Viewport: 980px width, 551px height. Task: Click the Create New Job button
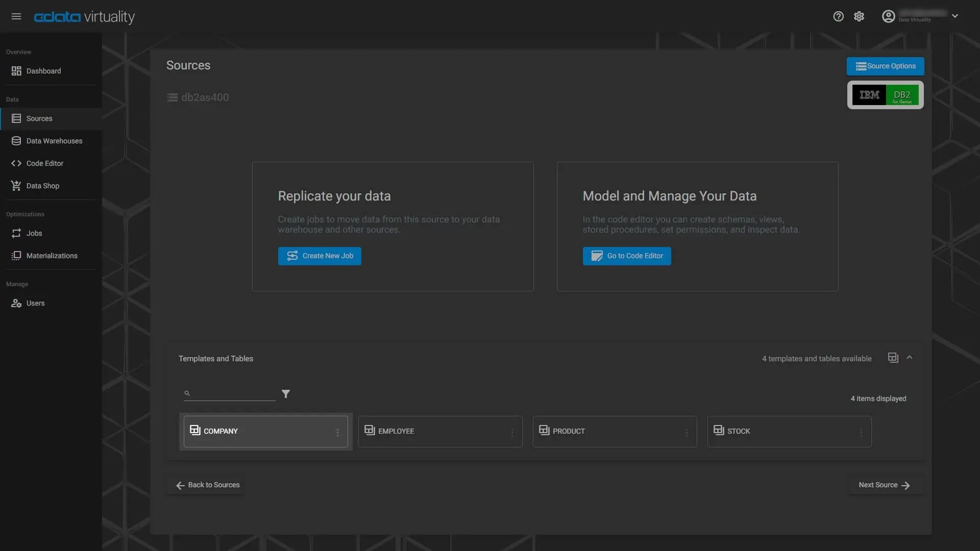pyautogui.click(x=320, y=256)
